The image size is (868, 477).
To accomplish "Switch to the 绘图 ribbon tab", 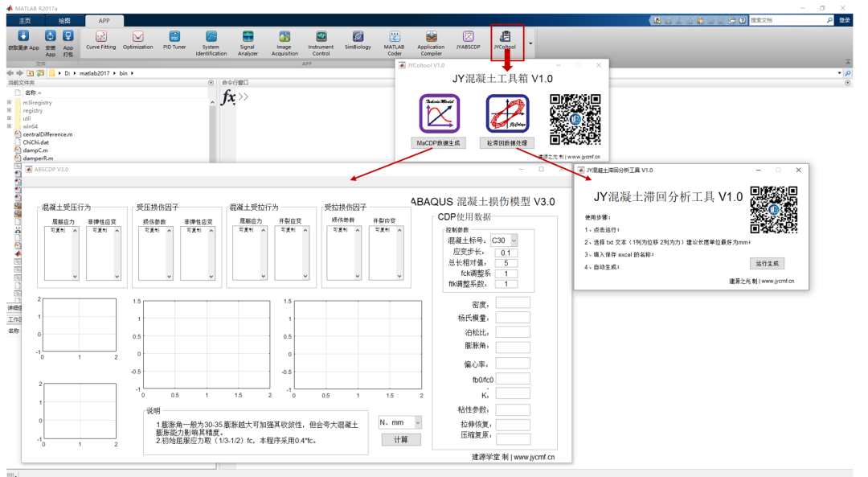I will click(63, 20).
